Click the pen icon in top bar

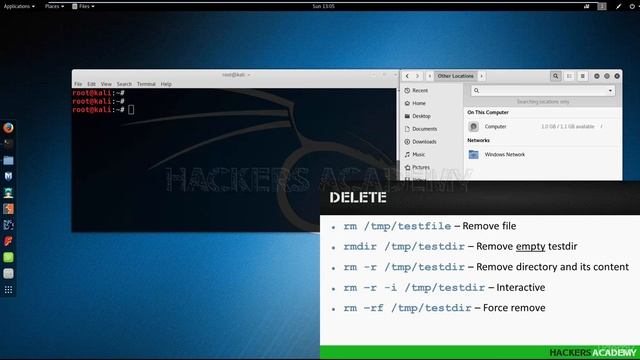pos(619,6)
